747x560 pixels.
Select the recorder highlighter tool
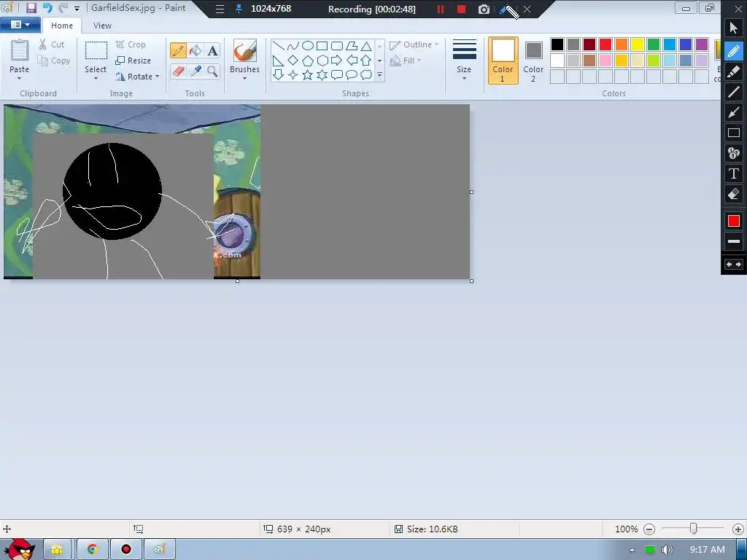coord(734,71)
